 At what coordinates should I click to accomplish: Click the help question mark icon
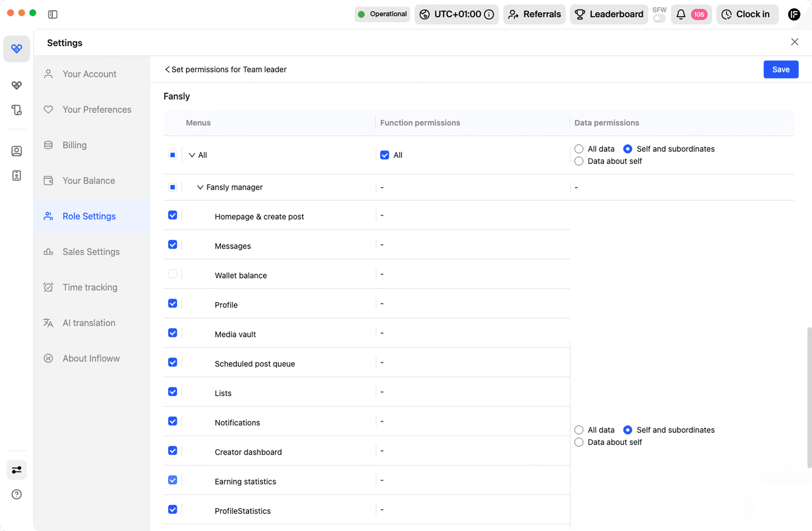[x=16, y=494]
